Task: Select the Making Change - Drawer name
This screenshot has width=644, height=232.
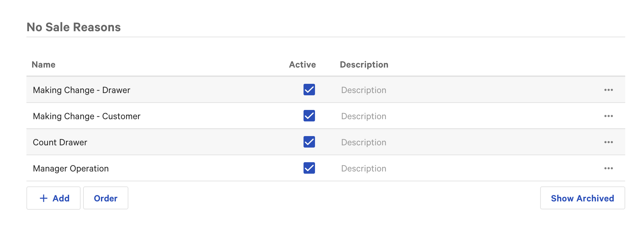Action: 82,90
